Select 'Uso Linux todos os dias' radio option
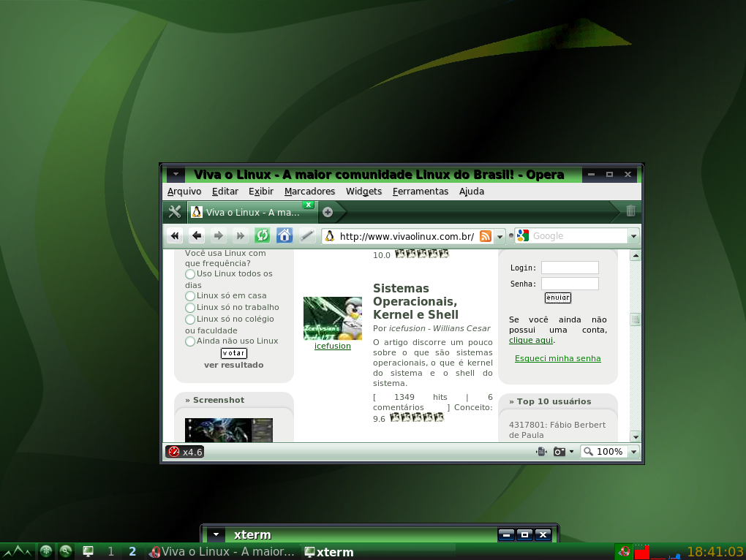The width and height of the screenshot is (746, 560). click(x=190, y=274)
